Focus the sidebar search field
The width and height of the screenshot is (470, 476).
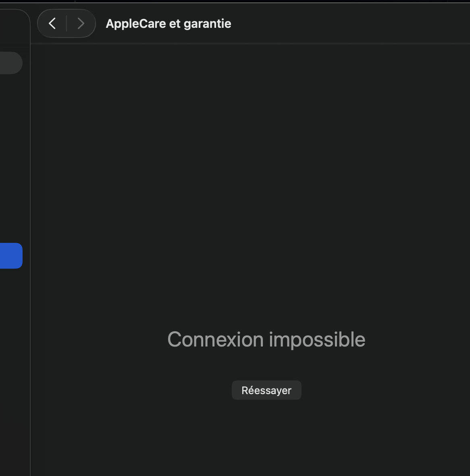pyautogui.click(x=10, y=63)
